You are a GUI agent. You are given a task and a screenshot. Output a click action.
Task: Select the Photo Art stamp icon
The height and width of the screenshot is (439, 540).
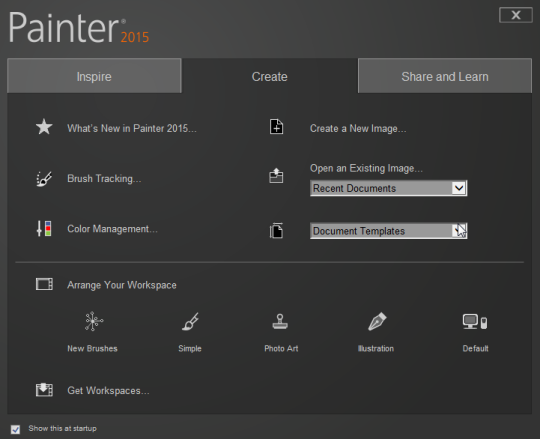point(280,321)
